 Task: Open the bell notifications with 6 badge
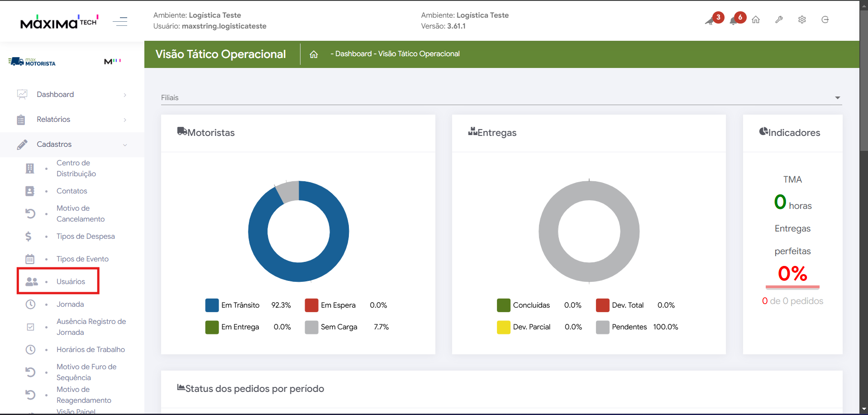[734, 20]
